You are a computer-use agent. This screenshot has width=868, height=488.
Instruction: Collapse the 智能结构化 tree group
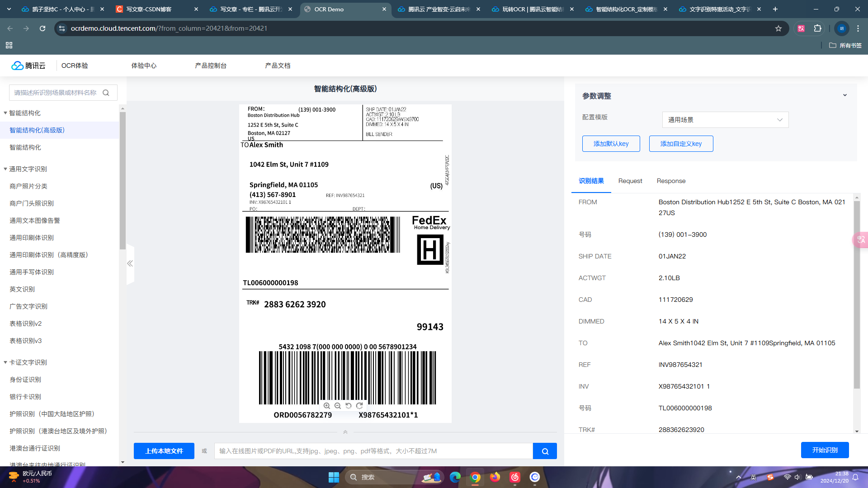5,113
